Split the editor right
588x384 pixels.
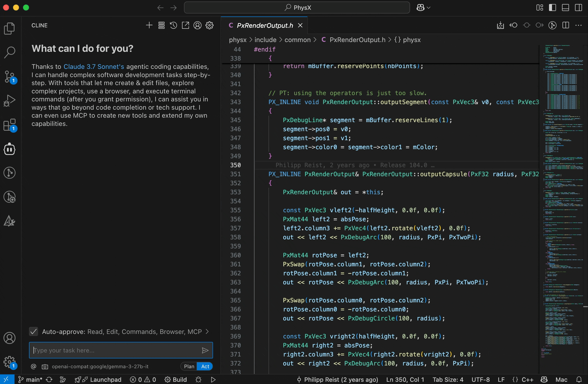(565, 25)
